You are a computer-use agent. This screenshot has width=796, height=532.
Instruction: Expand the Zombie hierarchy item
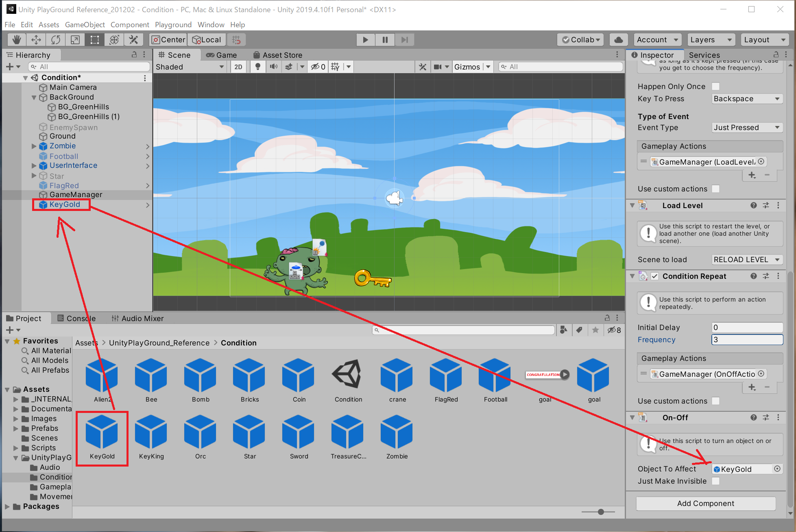(x=34, y=146)
